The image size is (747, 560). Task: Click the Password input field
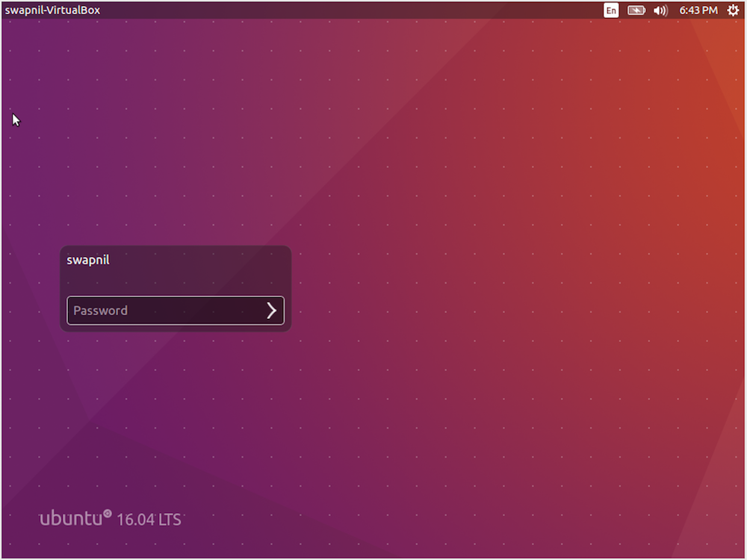pos(176,311)
